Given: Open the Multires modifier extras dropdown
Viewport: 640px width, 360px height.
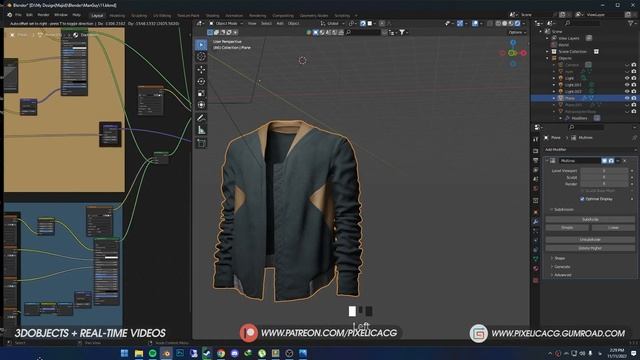Looking at the screenshot, I should pyautogui.click(x=618, y=161).
